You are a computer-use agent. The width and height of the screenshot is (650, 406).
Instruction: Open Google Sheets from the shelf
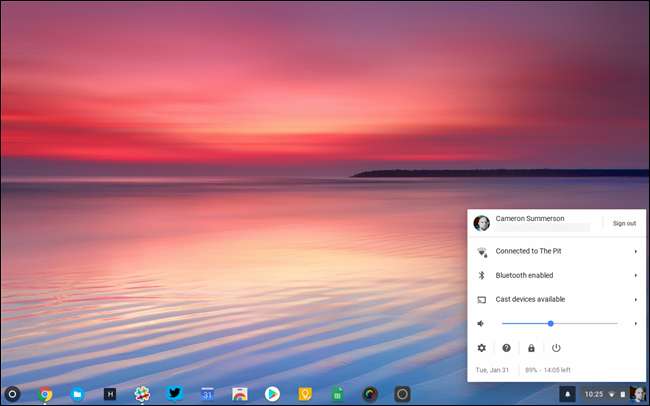337,394
